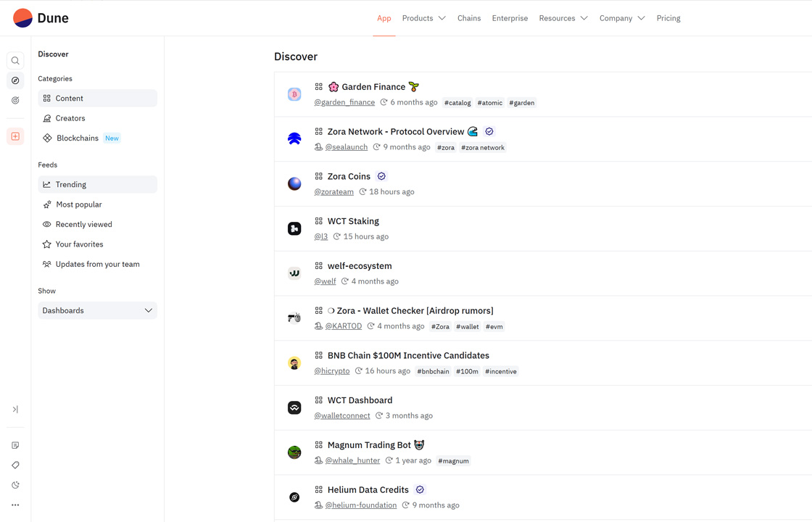Select the Content category
This screenshot has height=522, width=812.
97,99
